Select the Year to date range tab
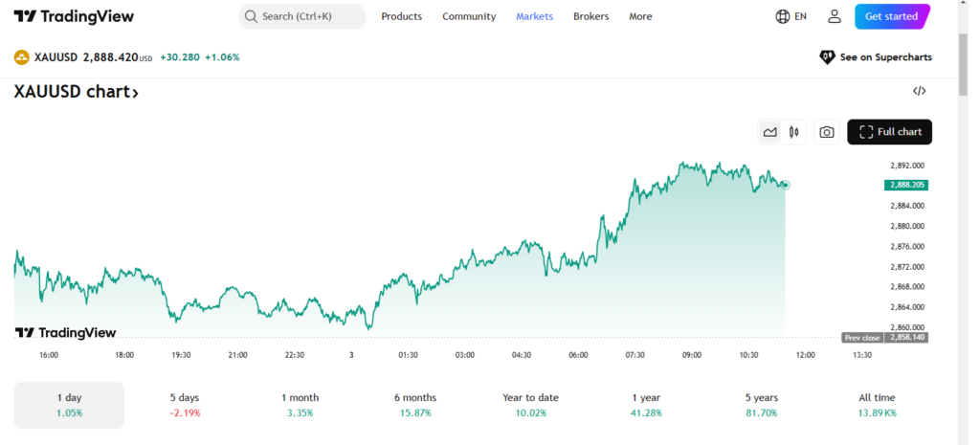Image resolution: width=980 pixels, height=445 pixels. pyautogui.click(x=530, y=405)
